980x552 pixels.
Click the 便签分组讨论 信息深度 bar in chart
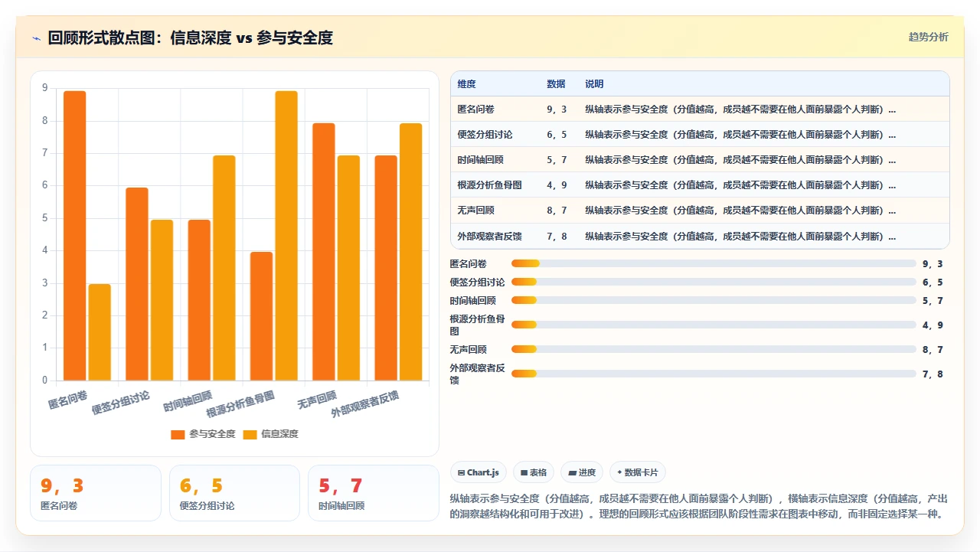(x=162, y=300)
